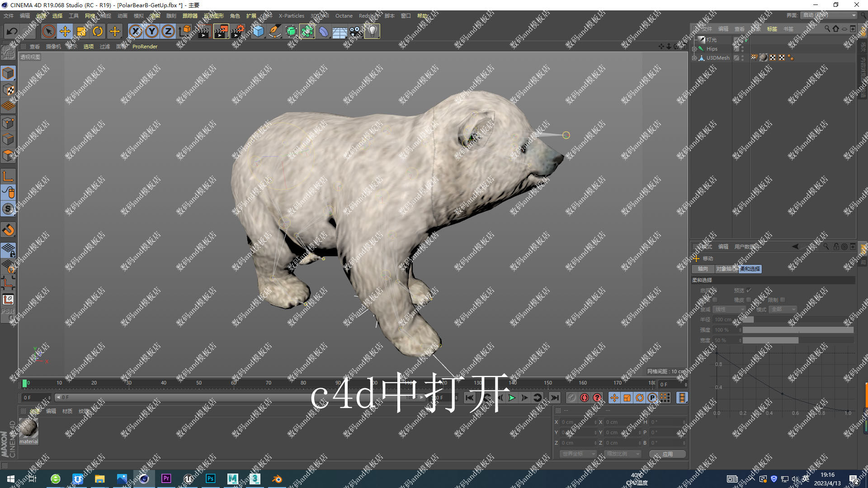Click the light creation icon in toolbar
Screen dimensions: 868x488
[372, 31]
